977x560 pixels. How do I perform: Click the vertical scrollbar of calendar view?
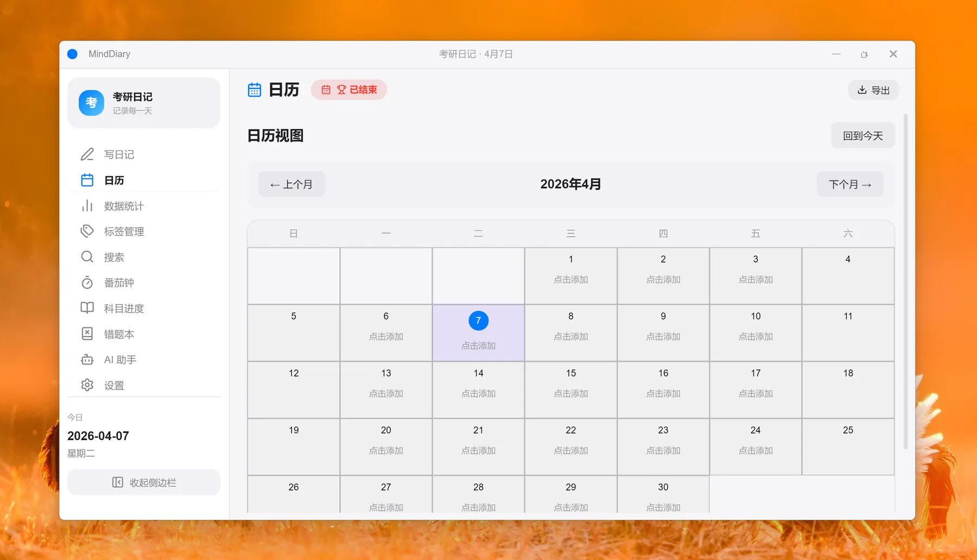point(905,282)
